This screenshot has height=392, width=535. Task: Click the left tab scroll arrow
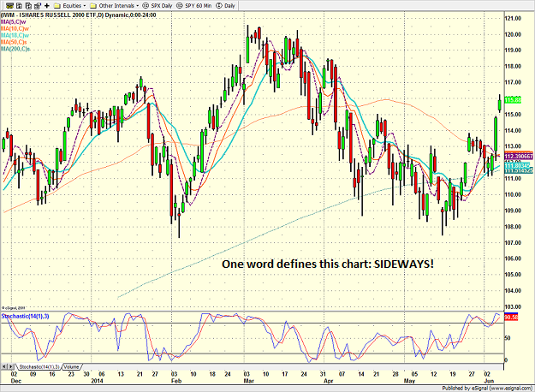[x=4, y=367]
